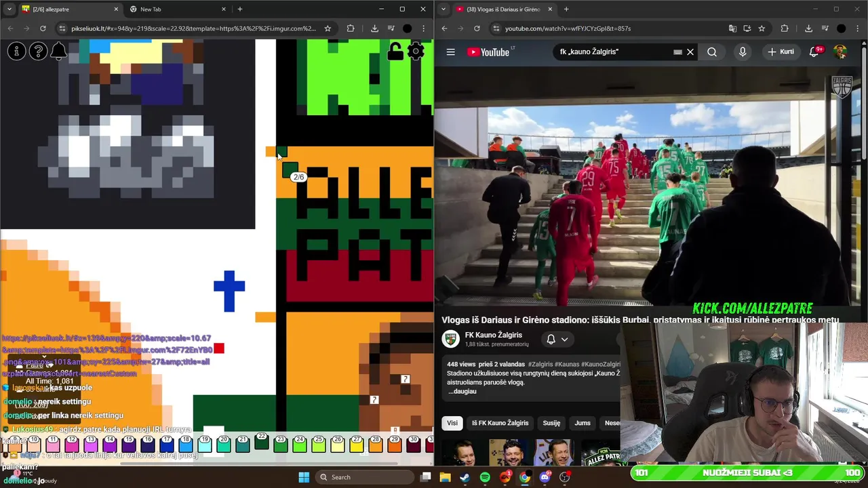Viewport: 868px width, 488px height.
Task: Open the pixel canvas settings gear
Action: click(416, 52)
